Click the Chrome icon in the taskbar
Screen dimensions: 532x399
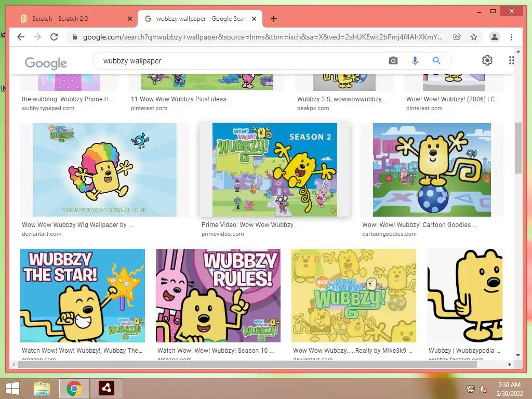point(74,389)
